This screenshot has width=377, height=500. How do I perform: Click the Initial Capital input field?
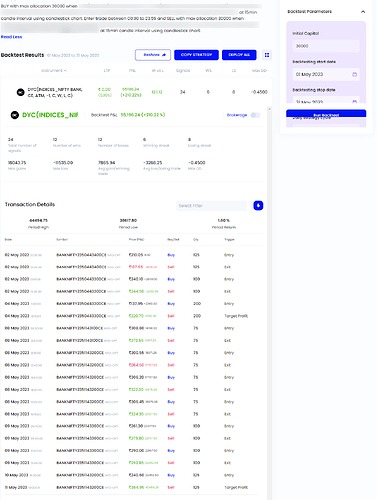[326, 46]
